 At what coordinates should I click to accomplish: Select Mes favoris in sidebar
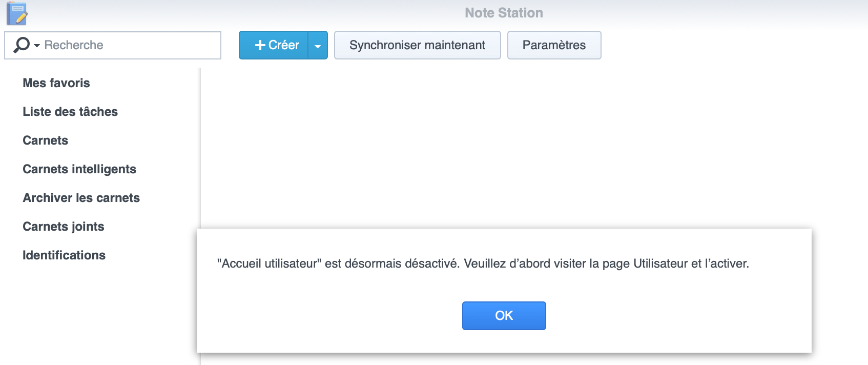point(56,83)
